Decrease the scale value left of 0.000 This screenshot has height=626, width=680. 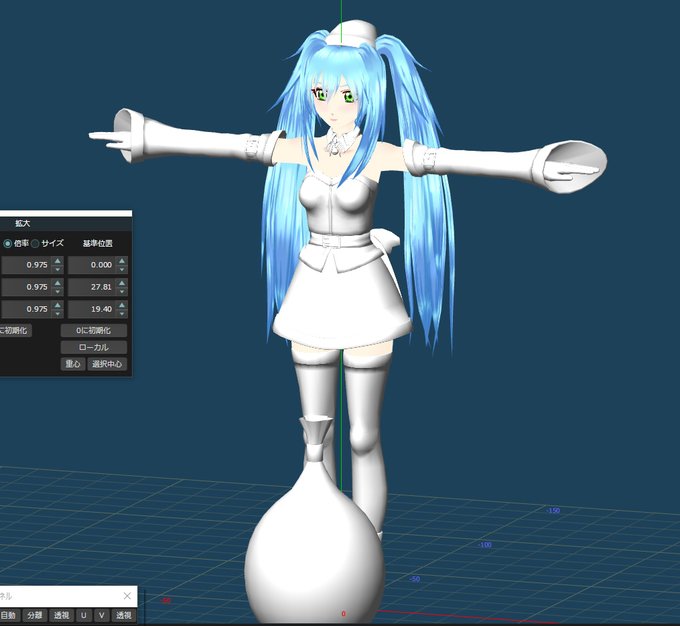click(58, 269)
